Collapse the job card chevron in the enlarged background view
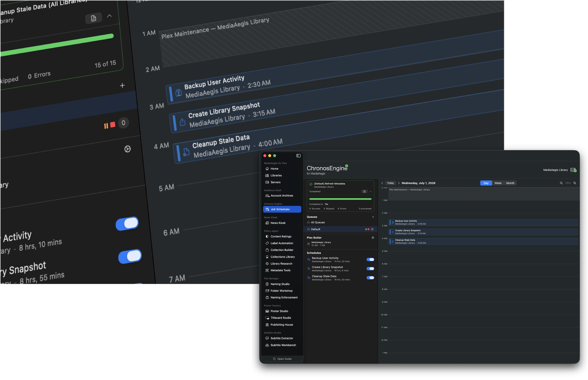Image resolution: width=588 pixels, height=380 pixels. click(x=109, y=16)
